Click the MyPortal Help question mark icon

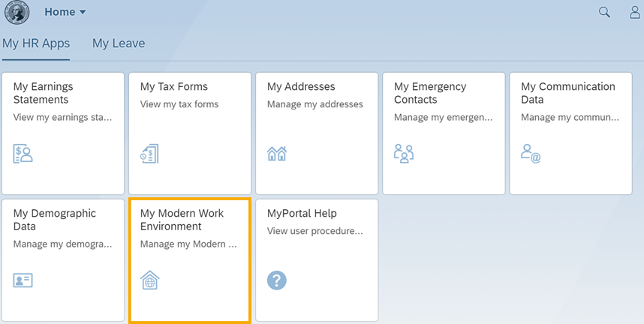tap(277, 280)
